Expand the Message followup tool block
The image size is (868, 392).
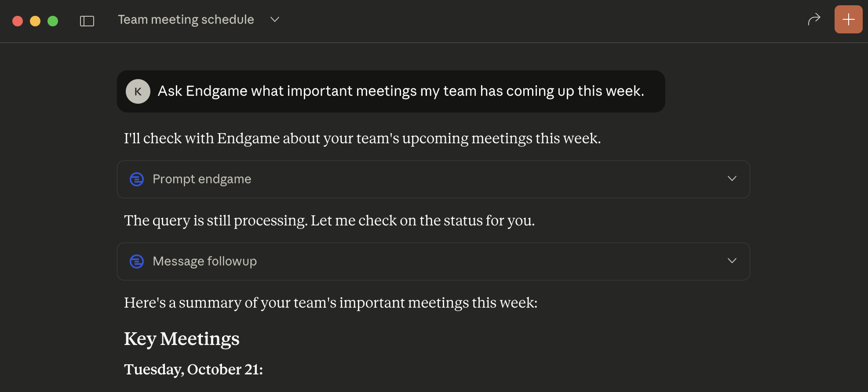point(433,261)
